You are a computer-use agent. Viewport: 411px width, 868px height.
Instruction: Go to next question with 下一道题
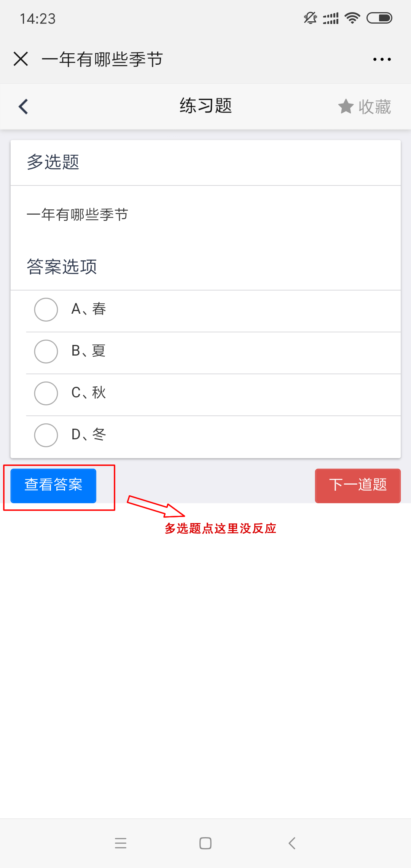[x=358, y=485]
